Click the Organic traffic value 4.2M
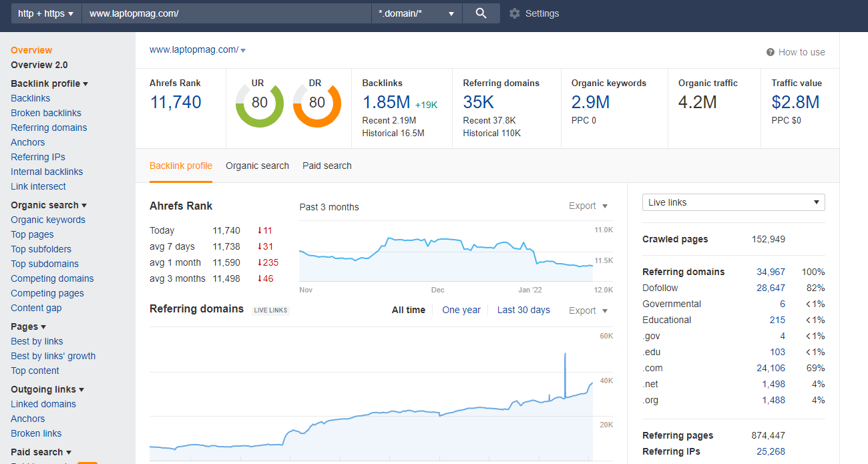 [x=698, y=102]
